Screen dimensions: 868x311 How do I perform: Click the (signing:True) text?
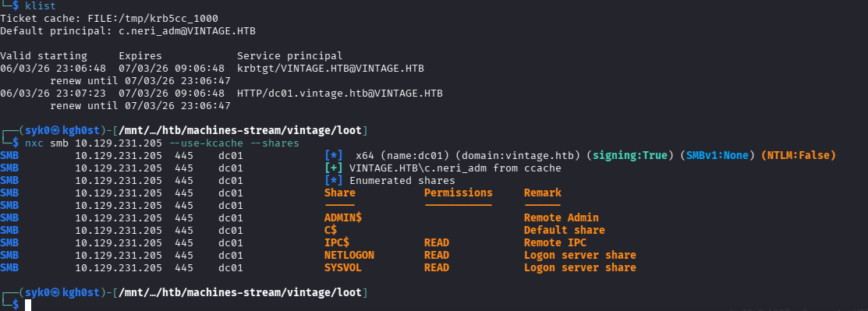point(629,156)
